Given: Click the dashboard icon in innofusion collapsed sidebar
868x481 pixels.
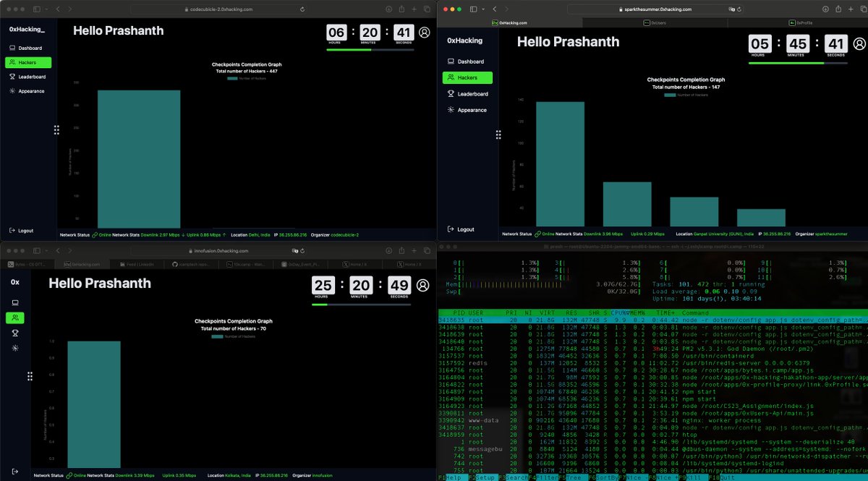Looking at the screenshot, I should click(x=15, y=302).
